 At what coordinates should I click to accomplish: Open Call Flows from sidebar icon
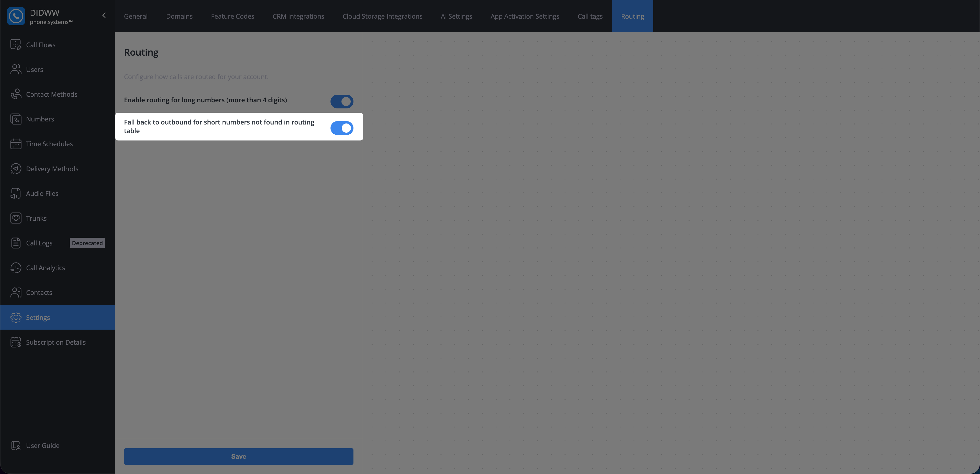click(16, 44)
